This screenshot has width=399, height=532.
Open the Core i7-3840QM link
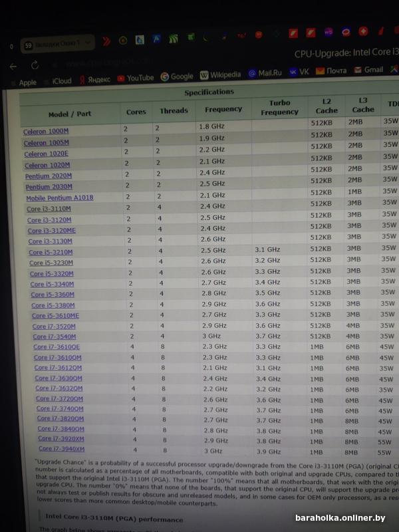coord(61,429)
